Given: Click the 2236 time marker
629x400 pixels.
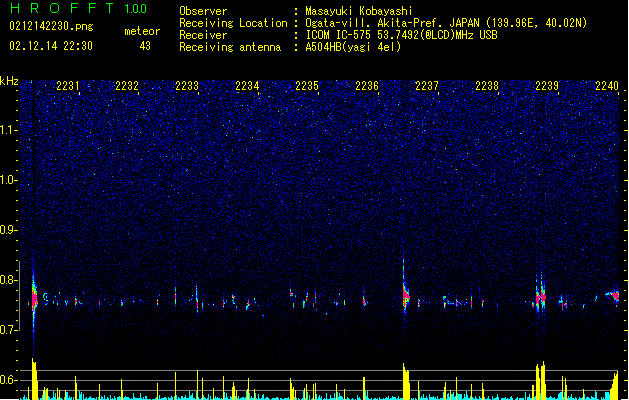Looking at the screenshot, I should [x=367, y=86].
